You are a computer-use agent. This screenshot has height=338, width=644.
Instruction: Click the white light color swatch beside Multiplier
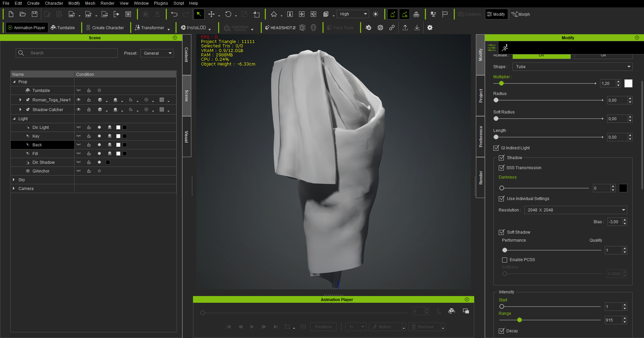628,84
